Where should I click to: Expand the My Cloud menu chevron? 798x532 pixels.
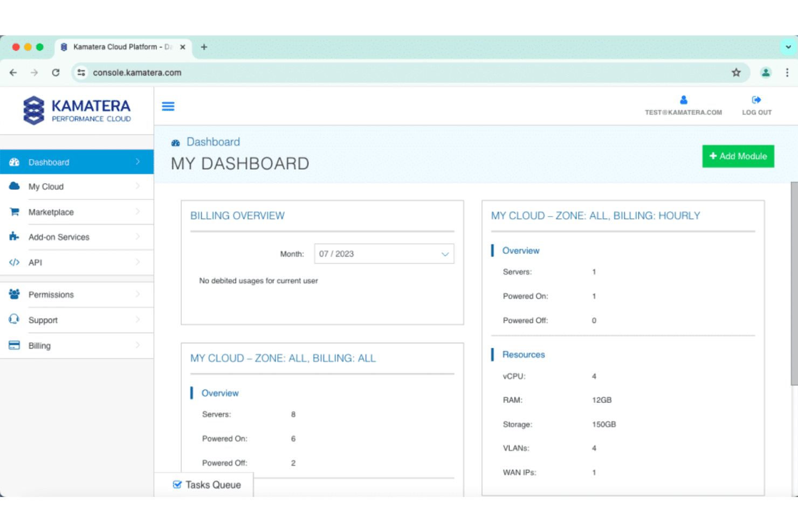click(x=137, y=186)
